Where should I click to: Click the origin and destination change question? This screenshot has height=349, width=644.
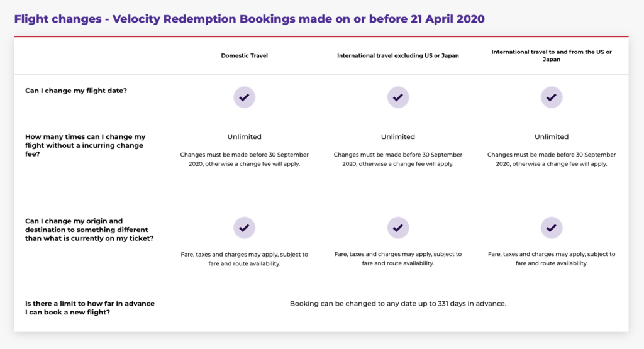pos(89,230)
